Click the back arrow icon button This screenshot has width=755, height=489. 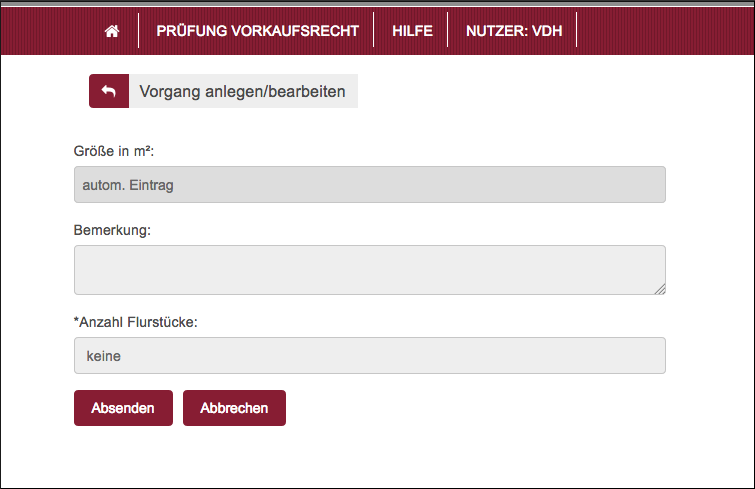(109, 91)
